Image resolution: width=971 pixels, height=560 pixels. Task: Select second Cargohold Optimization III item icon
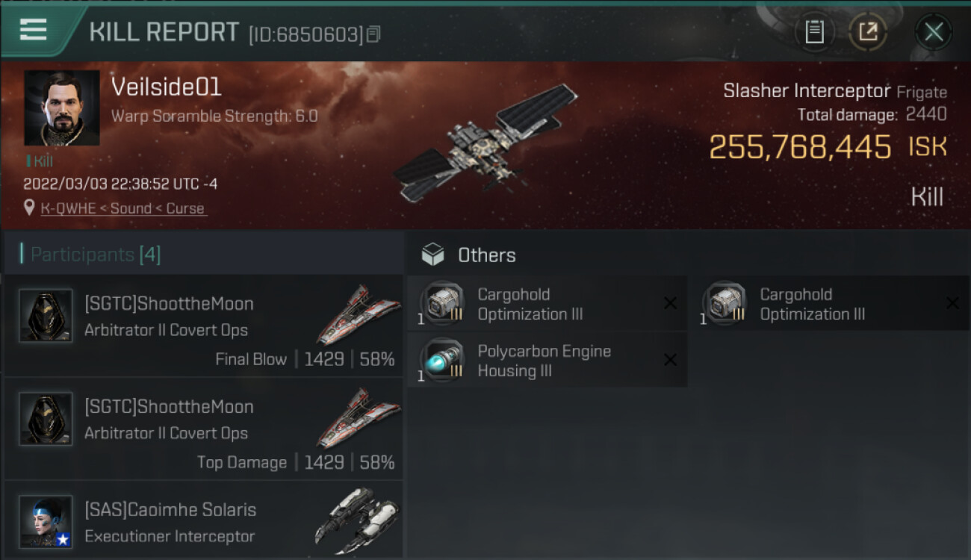(x=725, y=303)
